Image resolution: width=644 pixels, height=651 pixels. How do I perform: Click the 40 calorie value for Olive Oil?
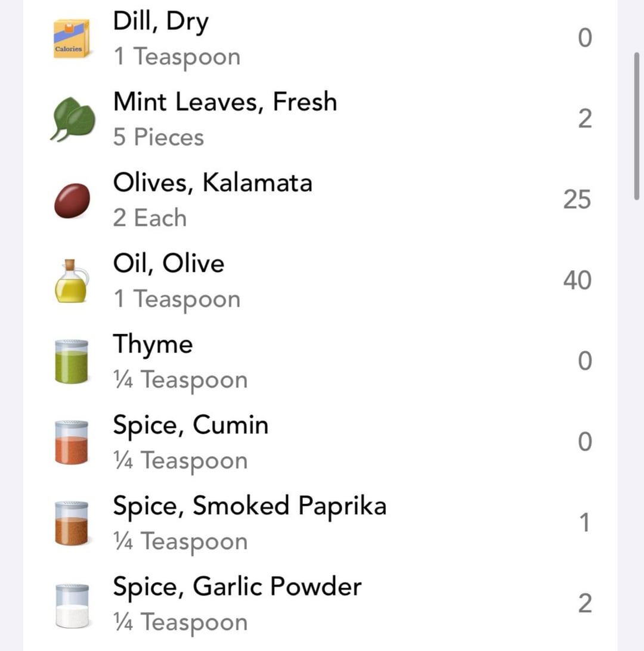(577, 280)
